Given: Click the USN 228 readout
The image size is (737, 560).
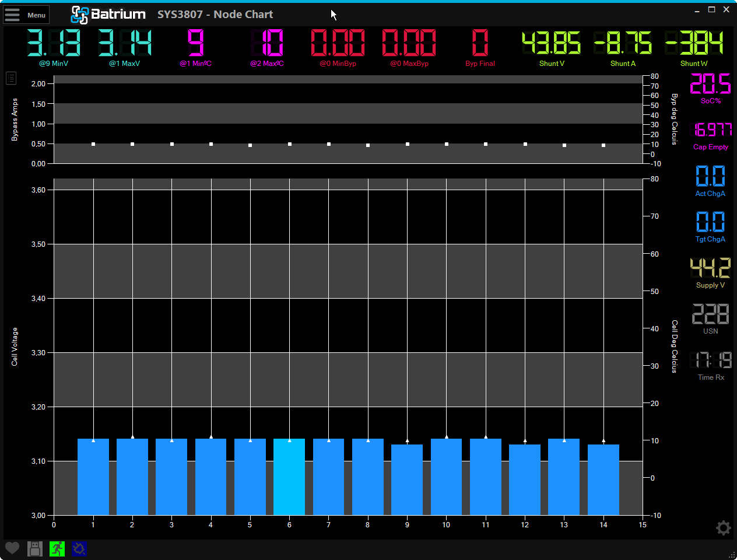Looking at the screenshot, I should click(711, 318).
